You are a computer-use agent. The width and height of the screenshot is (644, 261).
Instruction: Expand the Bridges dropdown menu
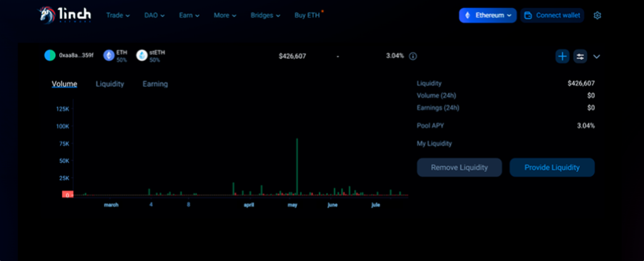(x=265, y=15)
